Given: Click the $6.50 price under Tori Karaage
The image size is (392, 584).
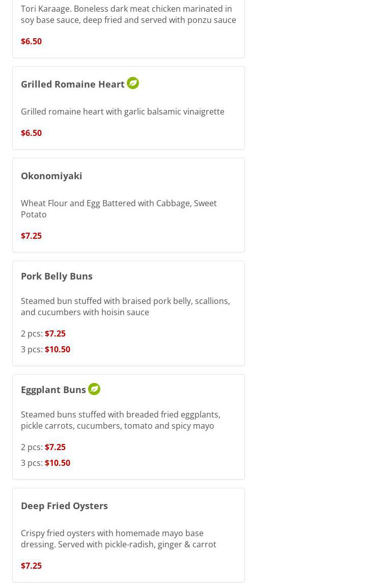Looking at the screenshot, I should [x=31, y=41].
